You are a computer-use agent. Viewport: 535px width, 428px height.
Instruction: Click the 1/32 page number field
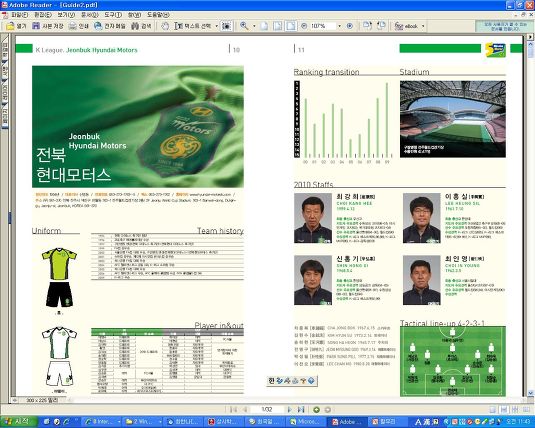click(x=267, y=410)
